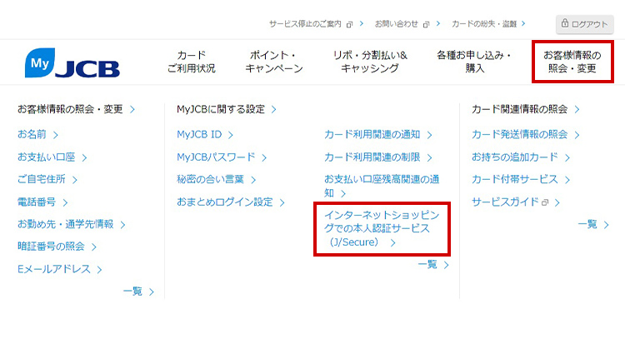
Task: Open お名前 link
Action: pyautogui.click(x=32, y=135)
